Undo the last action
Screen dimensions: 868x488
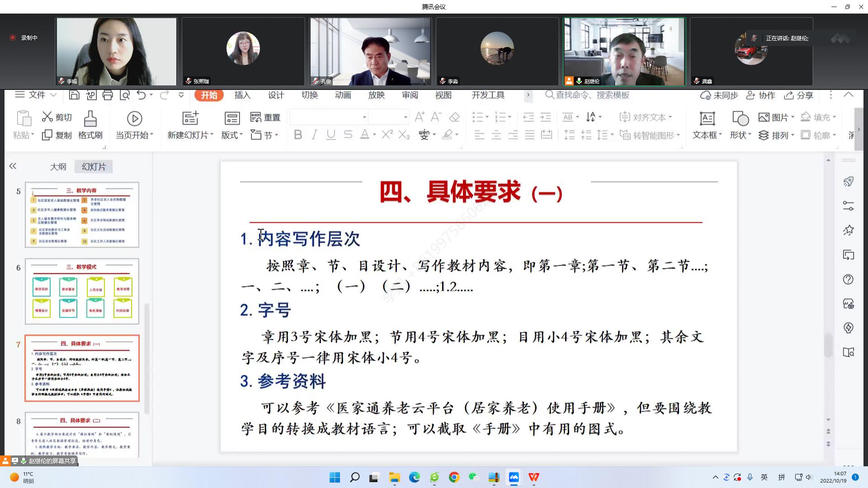142,95
